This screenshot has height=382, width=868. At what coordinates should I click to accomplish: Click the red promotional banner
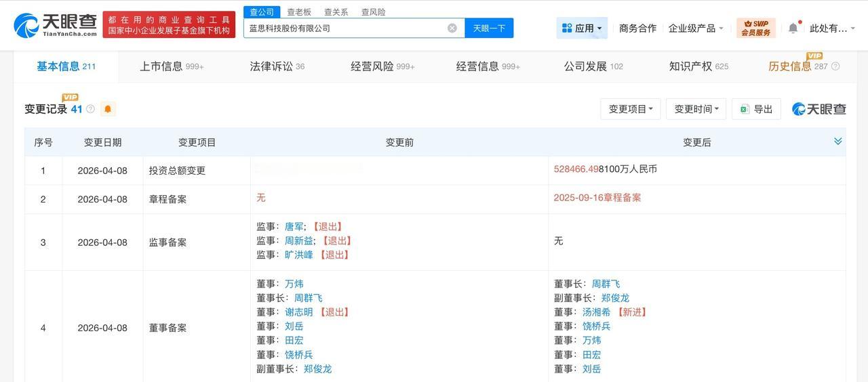[169, 24]
